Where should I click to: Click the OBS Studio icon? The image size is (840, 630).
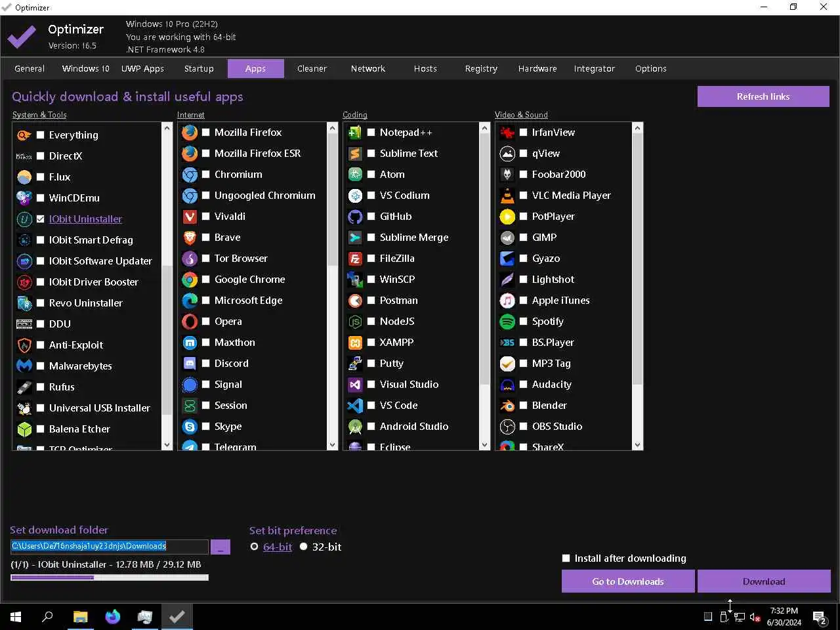[x=507, y=427]
